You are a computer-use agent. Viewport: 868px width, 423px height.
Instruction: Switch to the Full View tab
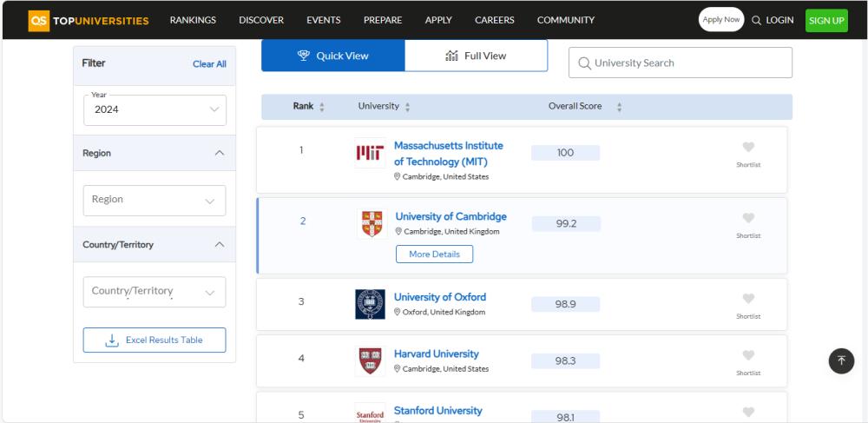tap(476, 56)
